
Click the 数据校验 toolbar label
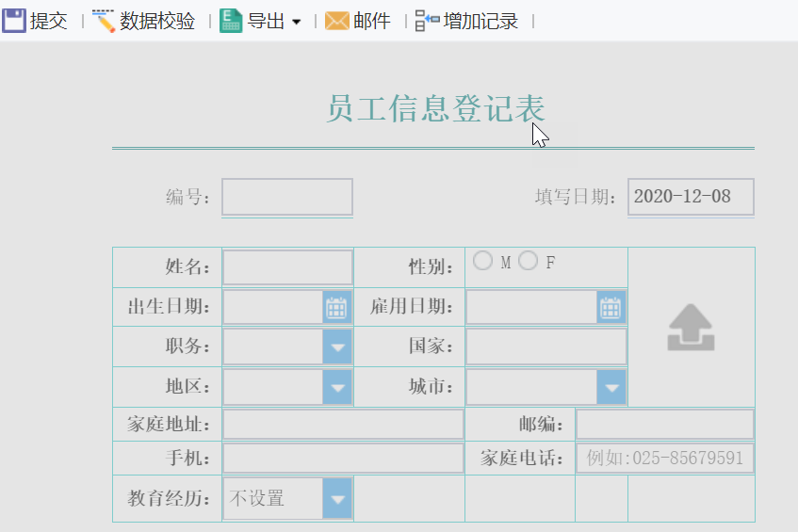[x=157, y=21]
